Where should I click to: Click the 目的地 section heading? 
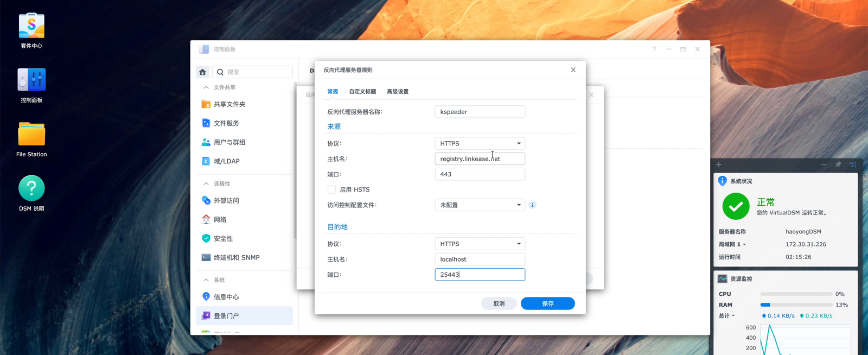(x=337, y=227)
